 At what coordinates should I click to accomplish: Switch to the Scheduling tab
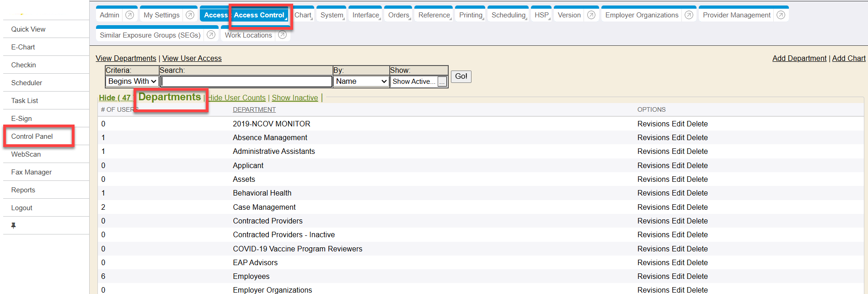508,15
